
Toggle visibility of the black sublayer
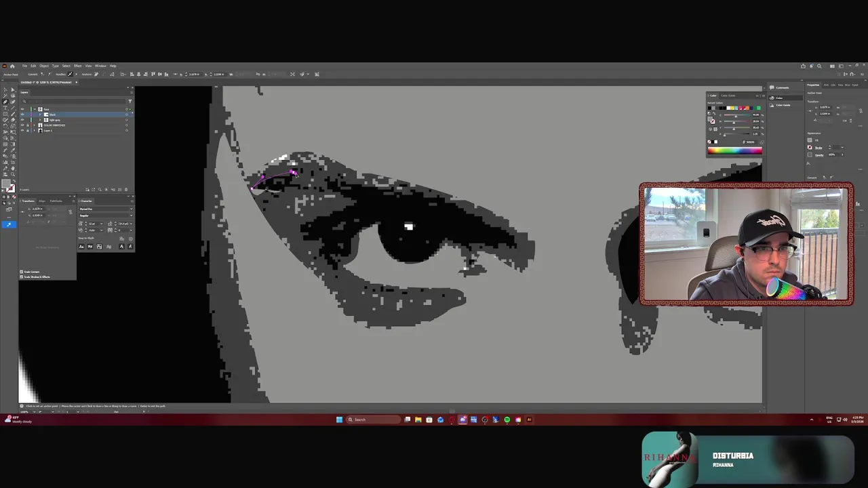[22, 115]
